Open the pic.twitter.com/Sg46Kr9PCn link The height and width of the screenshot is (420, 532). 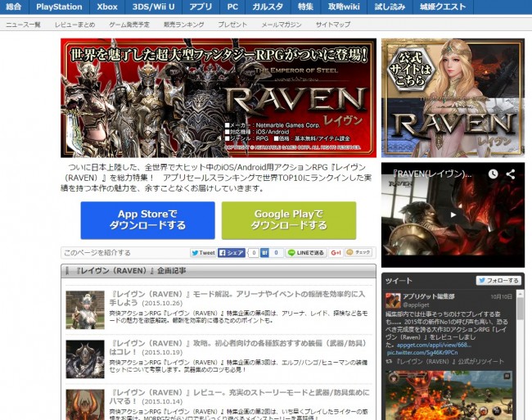pos(422,353)
